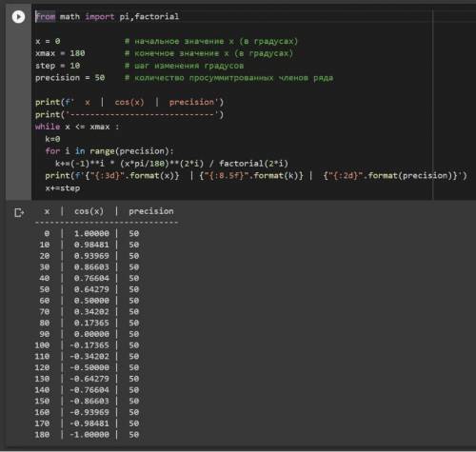
Task: Click output value 1.00000 in row 0
Action: click(91, 233)
